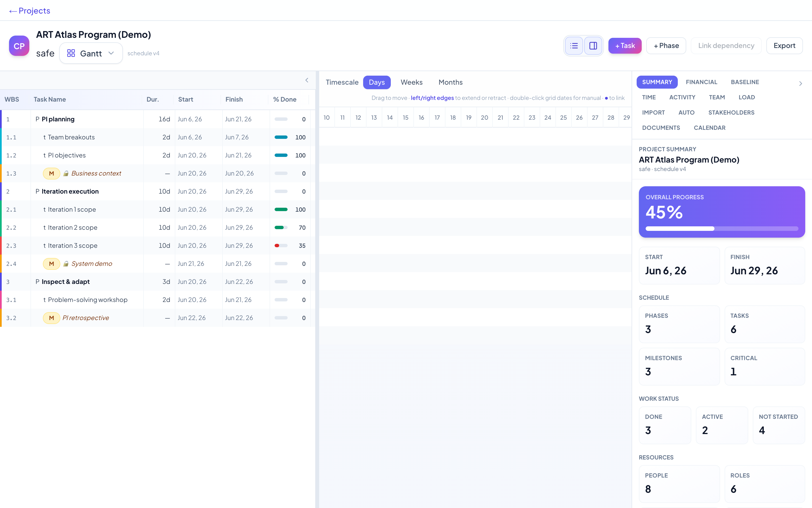812x508 pixels.
Task: Select the Iteration 1 scope task
Action: [x=72, y=210]
